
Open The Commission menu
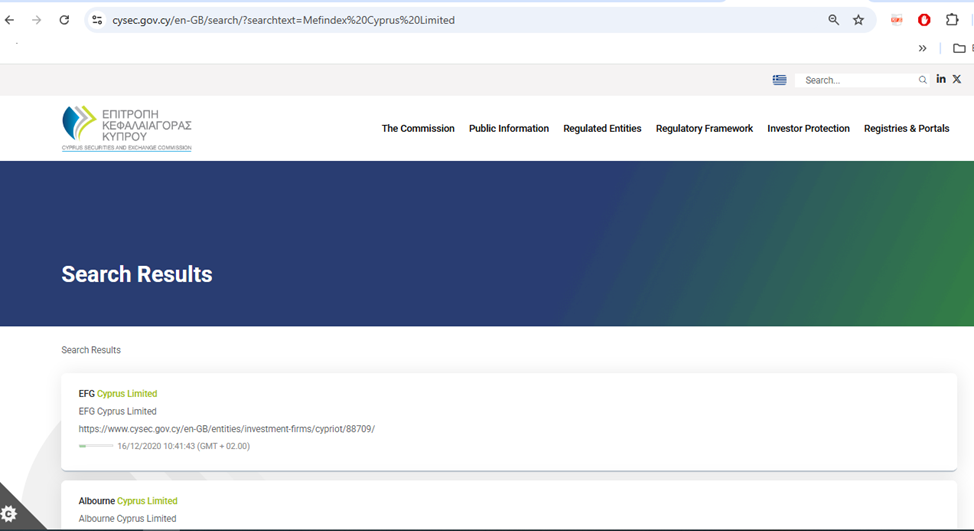point(418,129)
